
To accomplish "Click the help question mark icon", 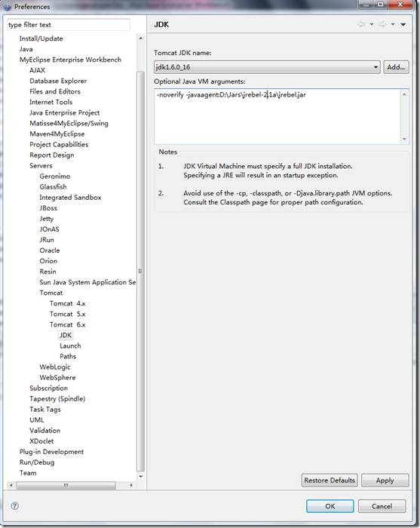I will click(x=15, y=505).
